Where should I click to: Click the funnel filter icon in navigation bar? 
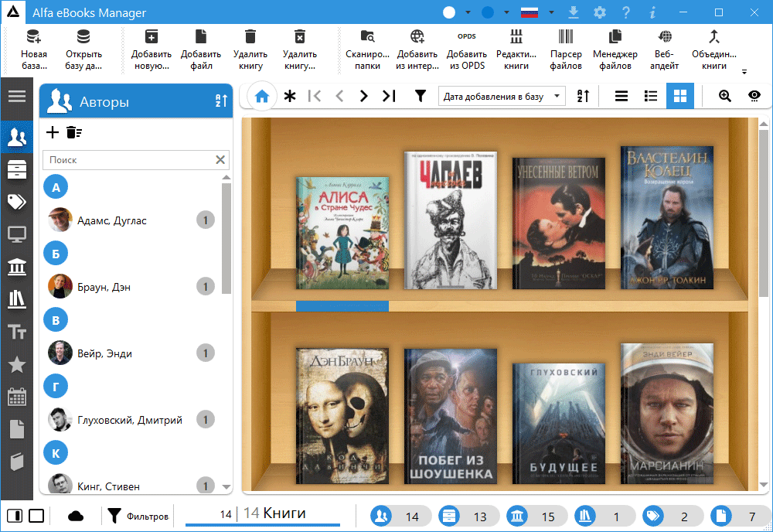click(x=420, y=96)
